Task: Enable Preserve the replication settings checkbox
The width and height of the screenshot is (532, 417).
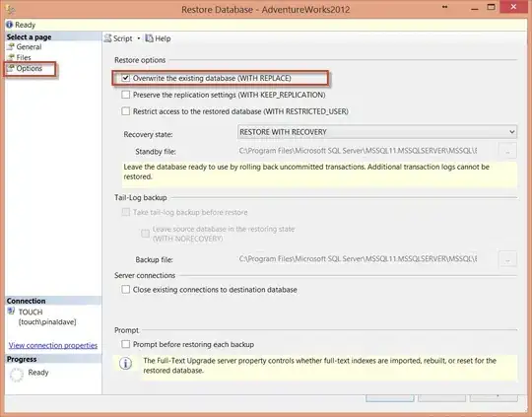Action: point(125,95)
